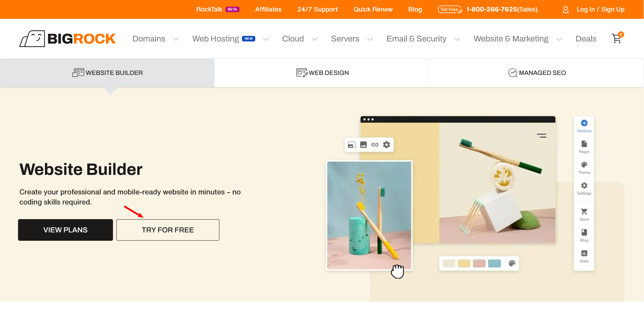Viewport: 644px width, 316px height.
Task: Select the blue color swatch
Action: (x=494, y=263)
